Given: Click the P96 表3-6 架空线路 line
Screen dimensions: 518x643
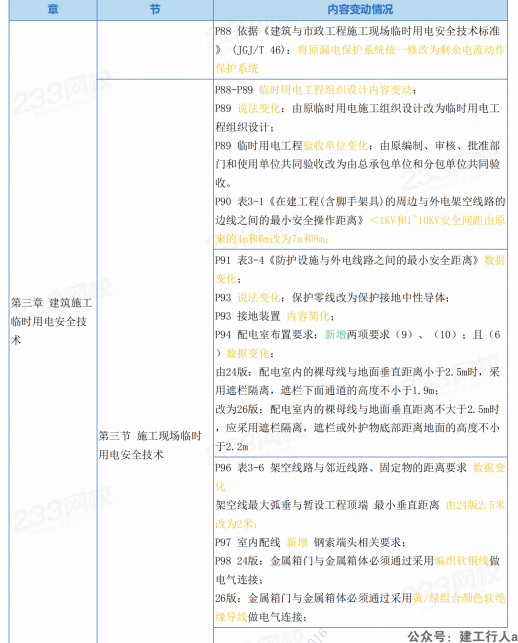Looking at the screenshot, I should tap(360, 468).
